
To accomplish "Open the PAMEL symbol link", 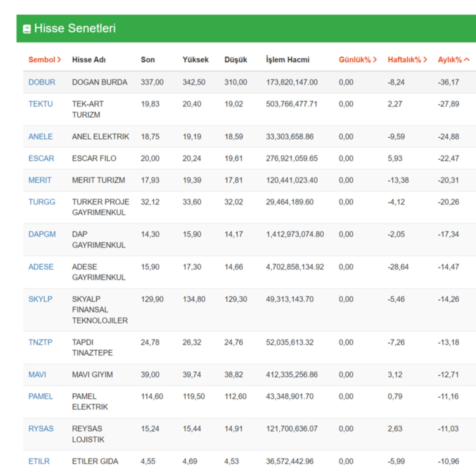I will [x=40, y=396].
